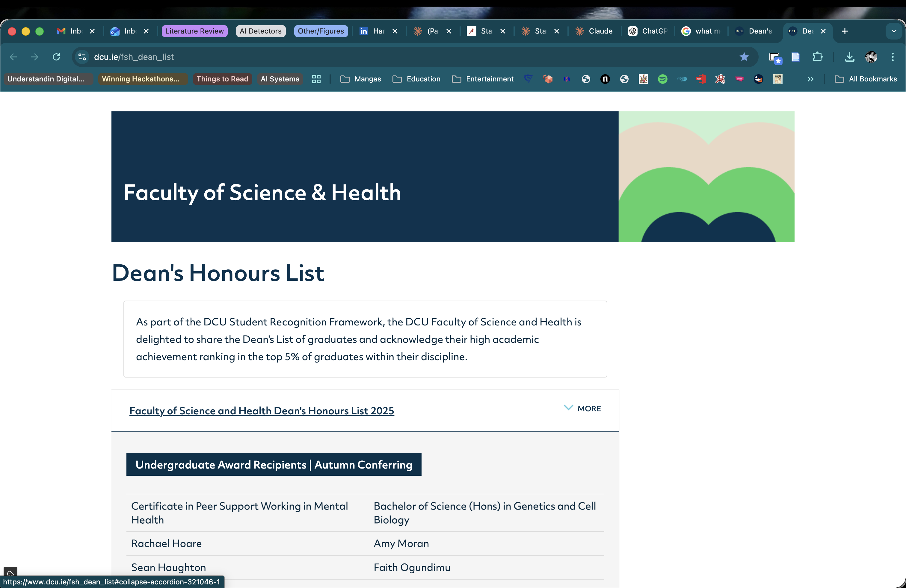Select the name Sean Haughton
Screen dimensions: 906x588
pos(169,567)
